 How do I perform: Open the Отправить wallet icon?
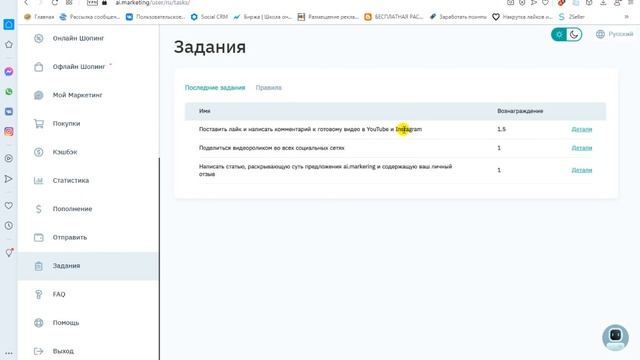tap(38, 237)
